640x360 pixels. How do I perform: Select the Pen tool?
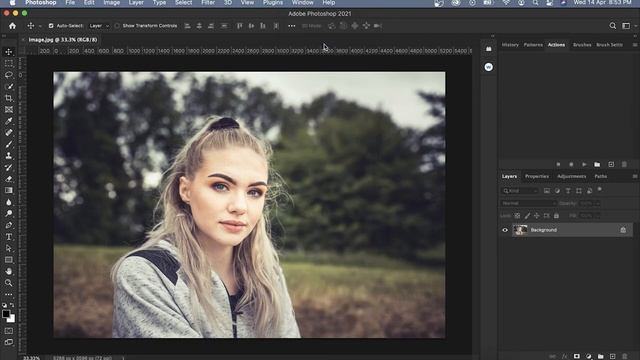point(9,225)
